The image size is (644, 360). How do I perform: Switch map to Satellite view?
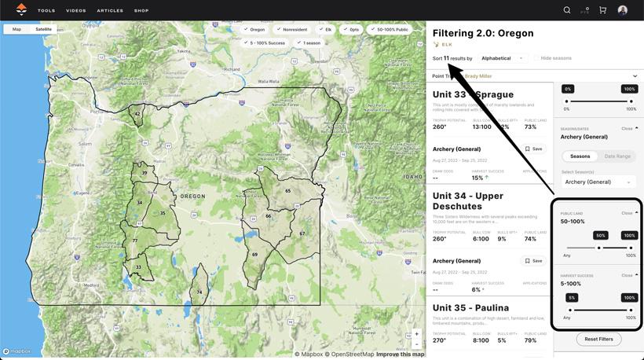(43, 29)
